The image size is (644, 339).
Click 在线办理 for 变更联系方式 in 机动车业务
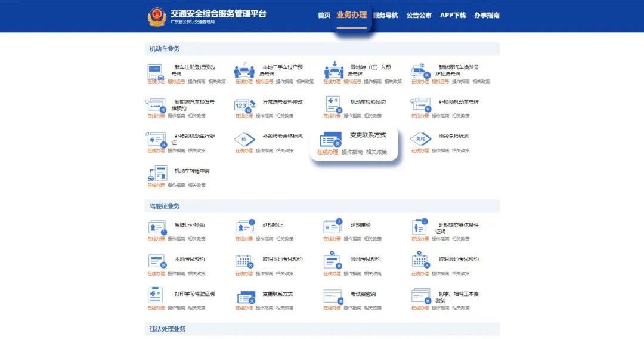tap(327, 152)
